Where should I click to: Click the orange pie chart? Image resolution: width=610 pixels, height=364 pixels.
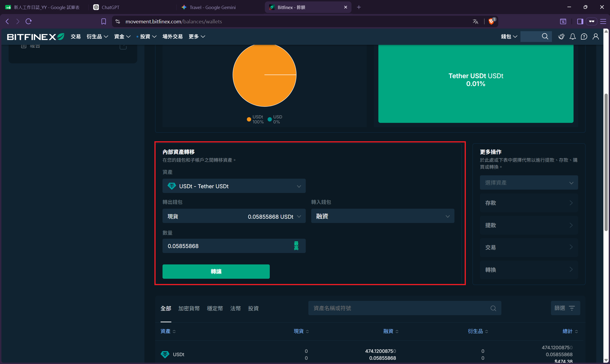tap(264, 75)
